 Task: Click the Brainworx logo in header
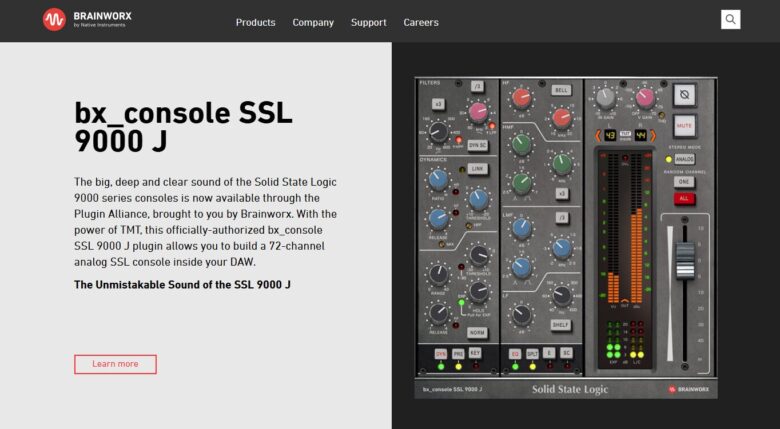[87, 20]
